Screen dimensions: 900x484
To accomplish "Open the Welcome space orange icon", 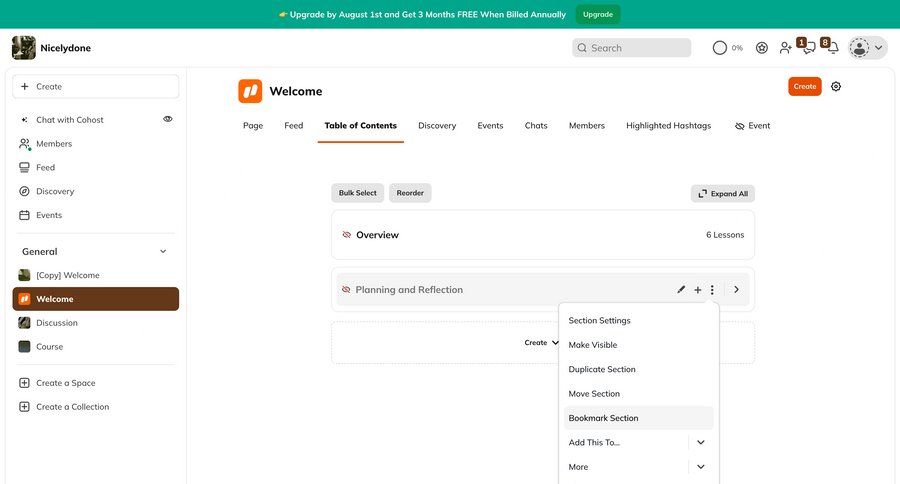I will (250, 91).
